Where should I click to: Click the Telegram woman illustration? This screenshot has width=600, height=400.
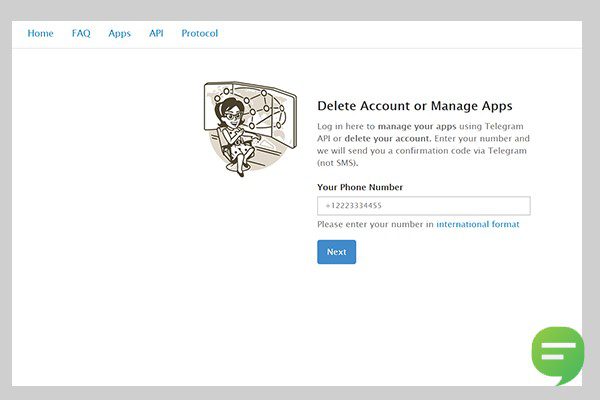pyautogui.click(x=250, y=128)
